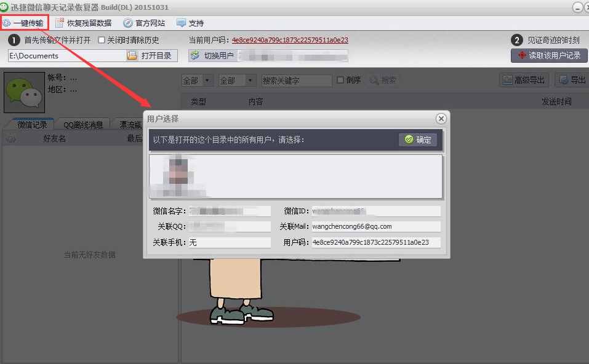Click the 关联QQ field

point(230,227)
